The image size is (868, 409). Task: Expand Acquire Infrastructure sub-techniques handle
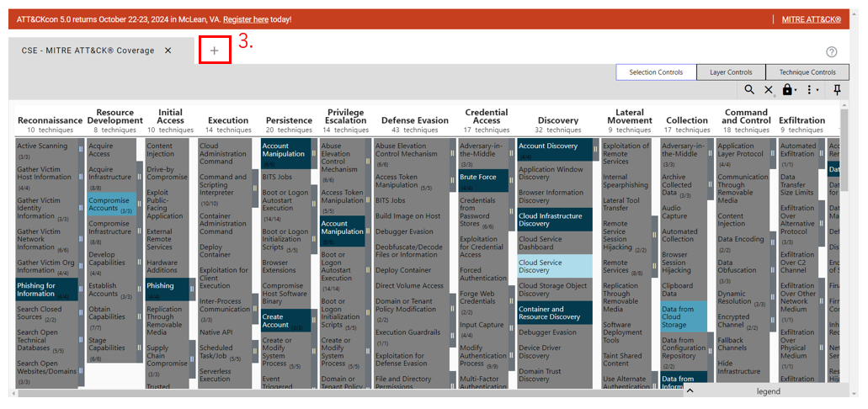140,176
